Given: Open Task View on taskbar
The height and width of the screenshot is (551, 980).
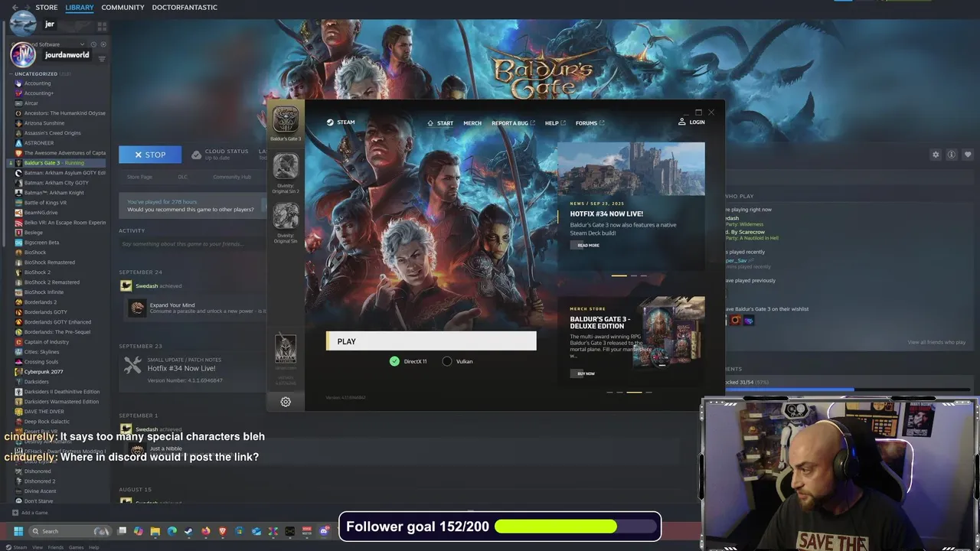Looking at the screenshot, I should pos(122,531).
